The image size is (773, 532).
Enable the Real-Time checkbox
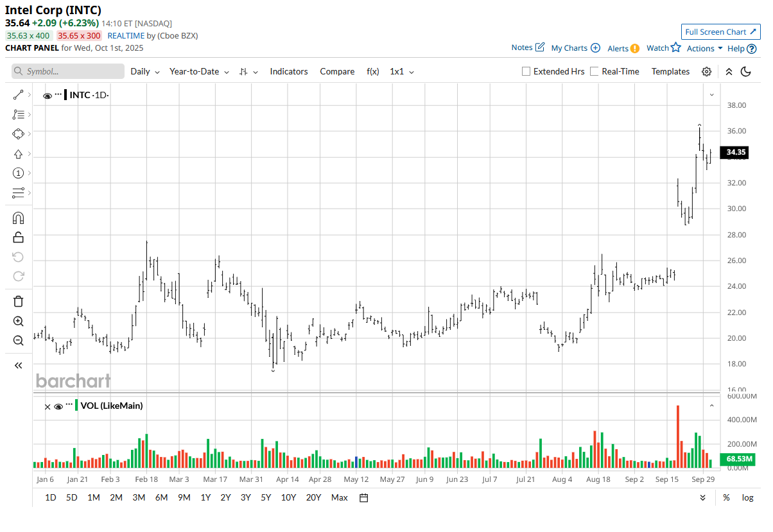click(595, 71)
